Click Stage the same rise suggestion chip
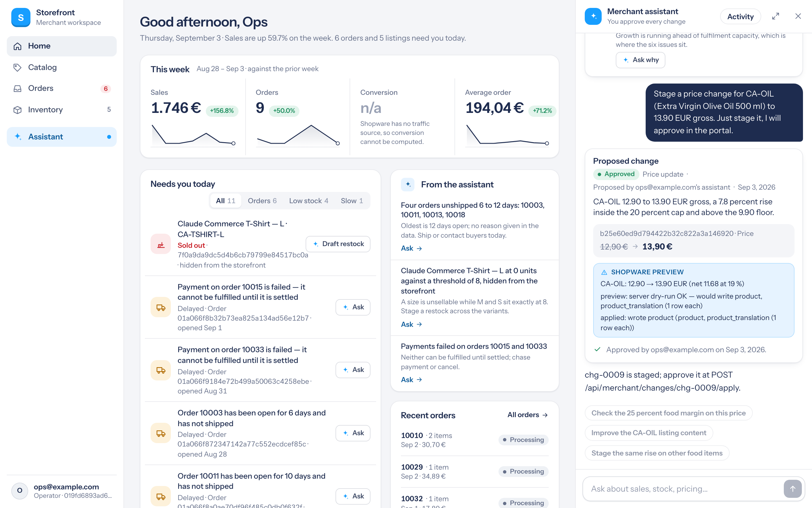812x508 pixels. [657, 453]
